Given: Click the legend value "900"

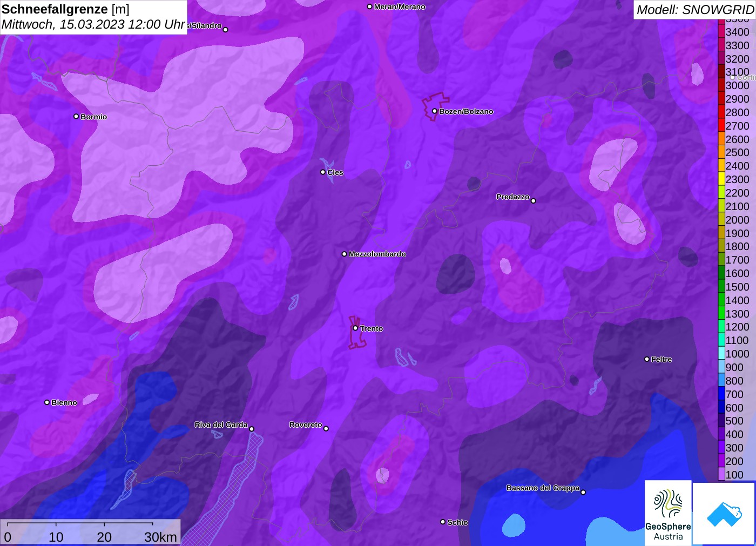Looking at the screenshot, I should [734, 367].
